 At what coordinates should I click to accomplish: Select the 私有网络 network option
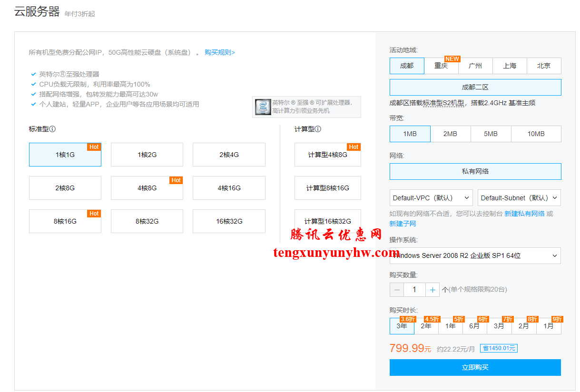(475, 172)
